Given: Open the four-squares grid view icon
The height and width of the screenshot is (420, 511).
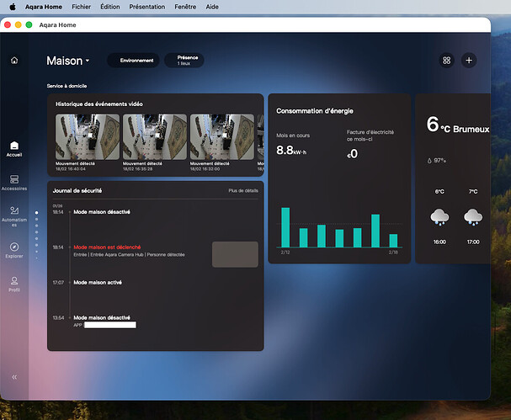Looking at the screenshot, I should (446, 61).
